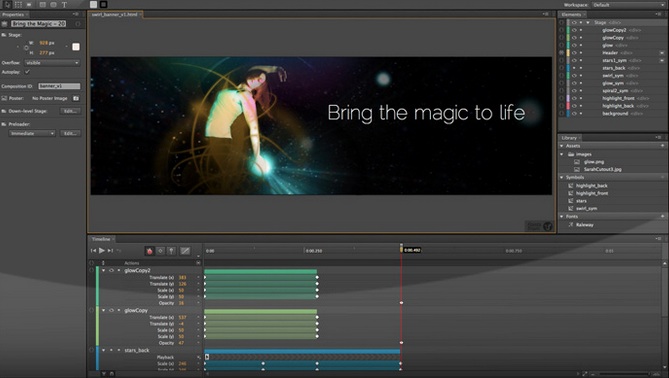Screen dimensions: 669x378
Task: Select the Rectangle tool
Action: tap(43, 5)
